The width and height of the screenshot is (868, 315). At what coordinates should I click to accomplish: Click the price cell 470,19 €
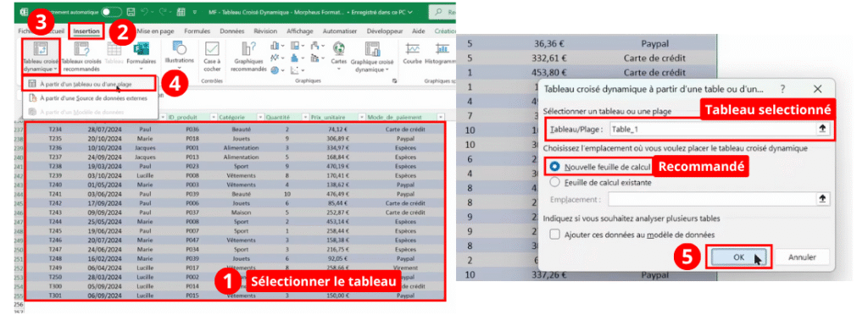[337, 166]
